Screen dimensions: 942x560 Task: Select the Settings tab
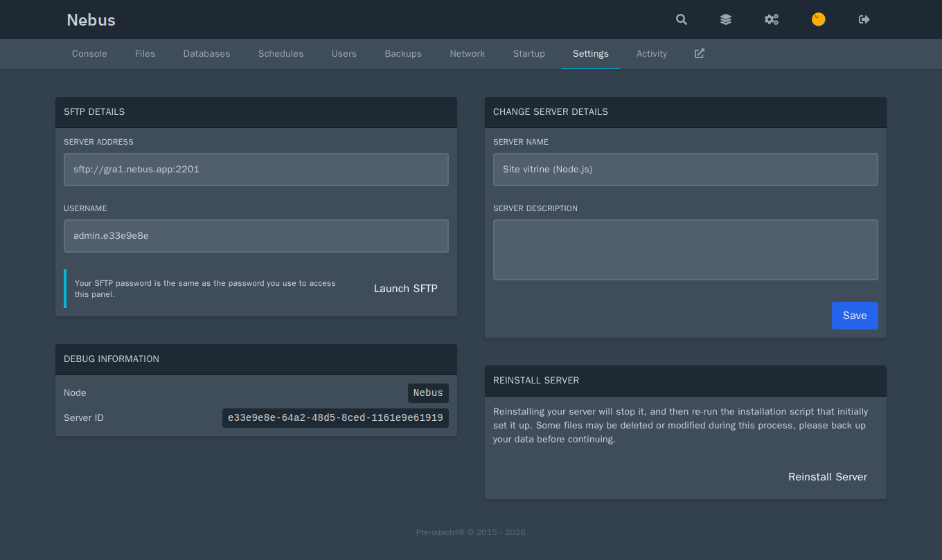[x=591, y=53]
